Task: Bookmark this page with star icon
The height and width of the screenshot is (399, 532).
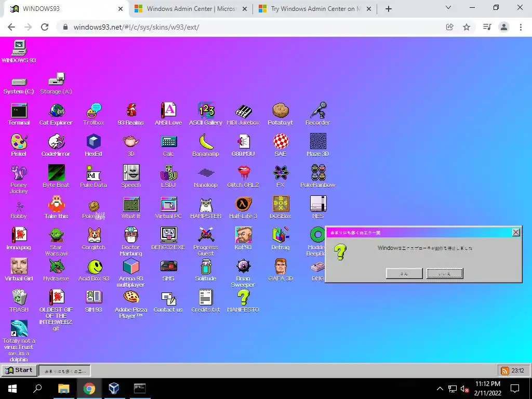Action: (x=467, y=27)
